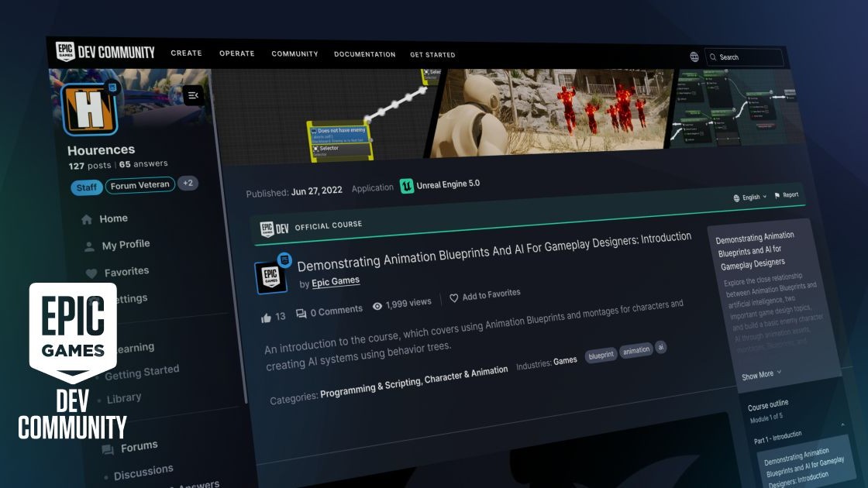Click the Games industry link
The height and width of the screenshot is (488, 868).
[565, 361]
